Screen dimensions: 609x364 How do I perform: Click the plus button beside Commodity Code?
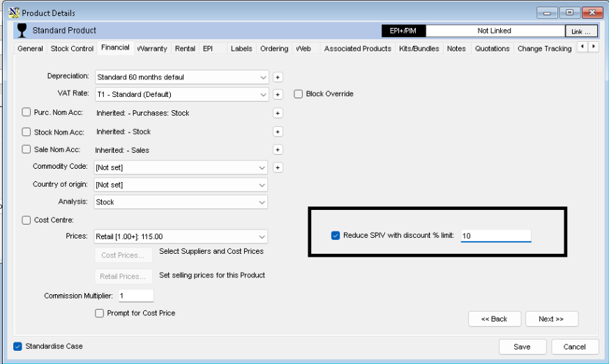pos(278,167)
